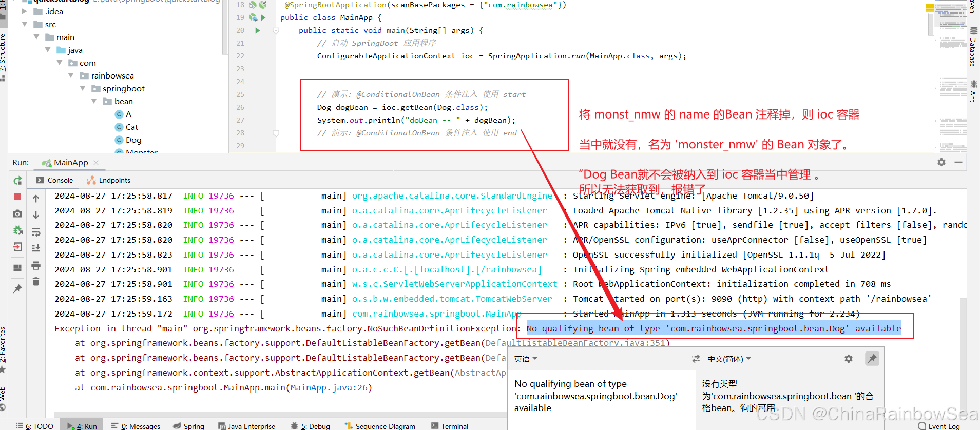Open the Structure side panel
The image size is (980, 430).
tap(4, 57)
